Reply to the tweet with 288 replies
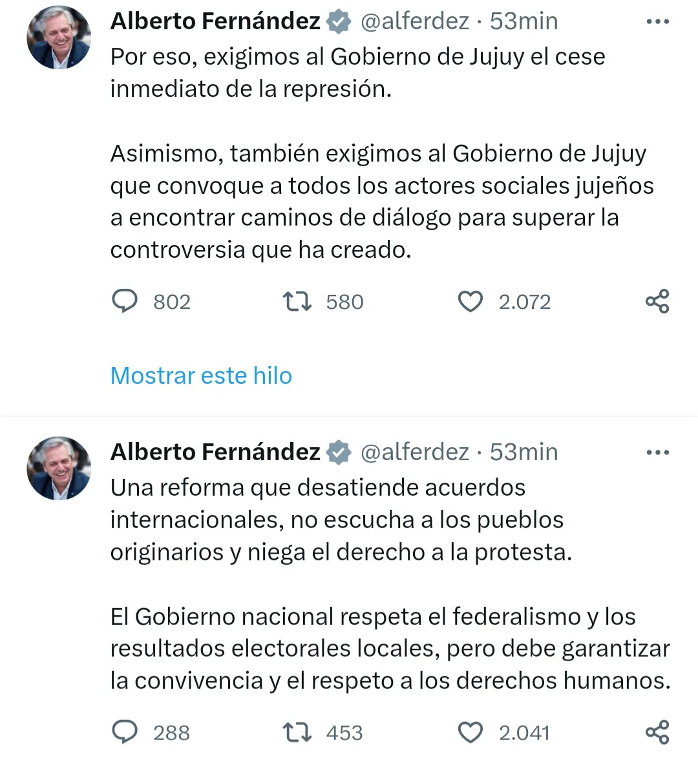 [x=125, y=732]
